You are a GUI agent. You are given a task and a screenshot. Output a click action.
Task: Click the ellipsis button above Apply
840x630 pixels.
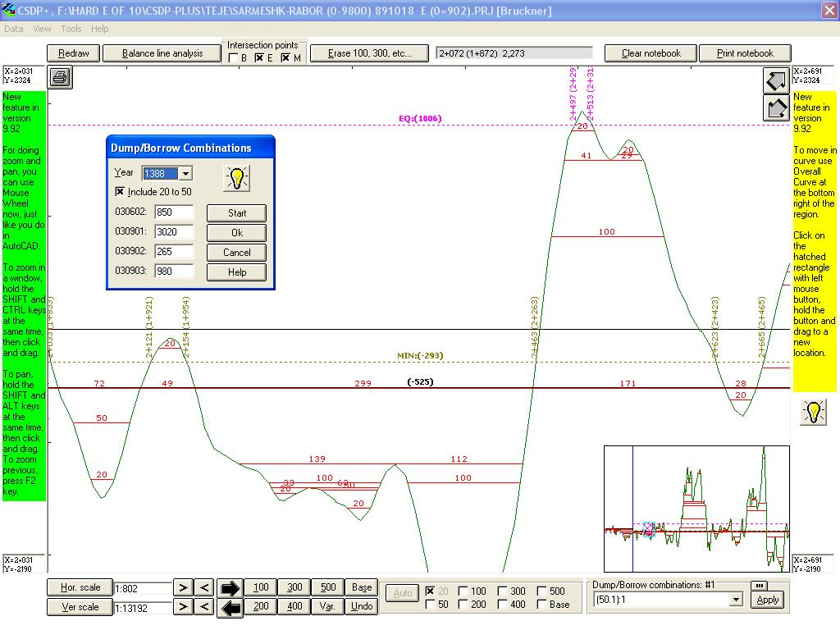pos(760,586)
